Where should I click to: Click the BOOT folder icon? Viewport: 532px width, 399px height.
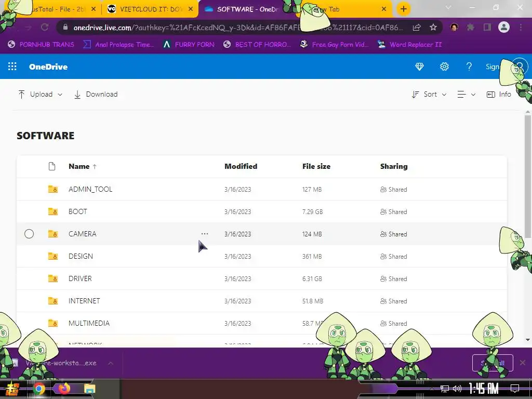52,211
